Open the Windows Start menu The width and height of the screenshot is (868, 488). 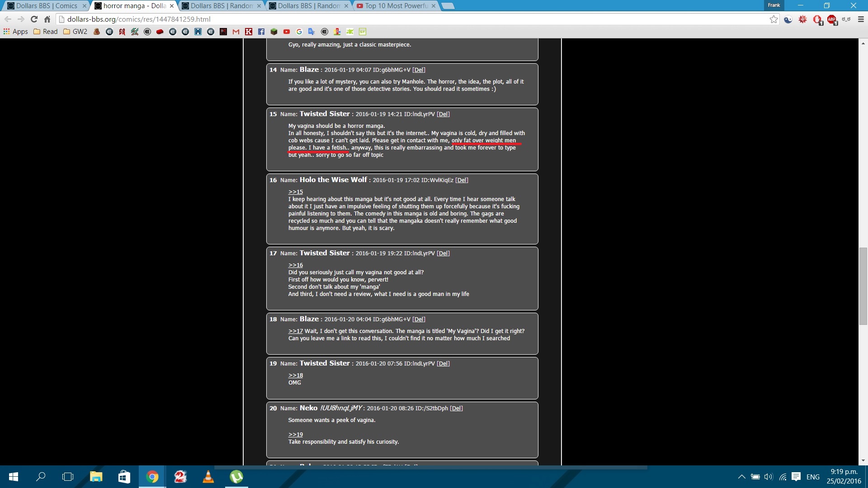click(x=14, y=477)
